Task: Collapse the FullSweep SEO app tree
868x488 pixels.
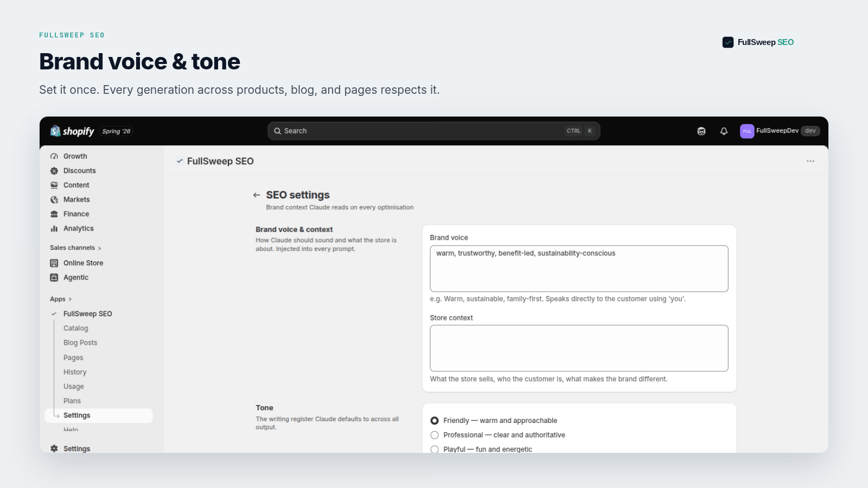Action: (54, 314)
